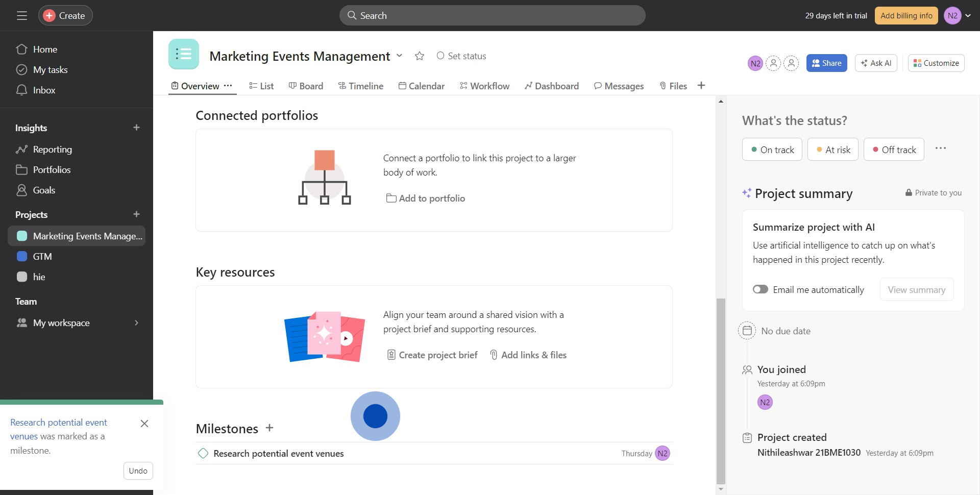Switch to the Dashboard tab
This screenshot has width=980, height=495.
551,86
